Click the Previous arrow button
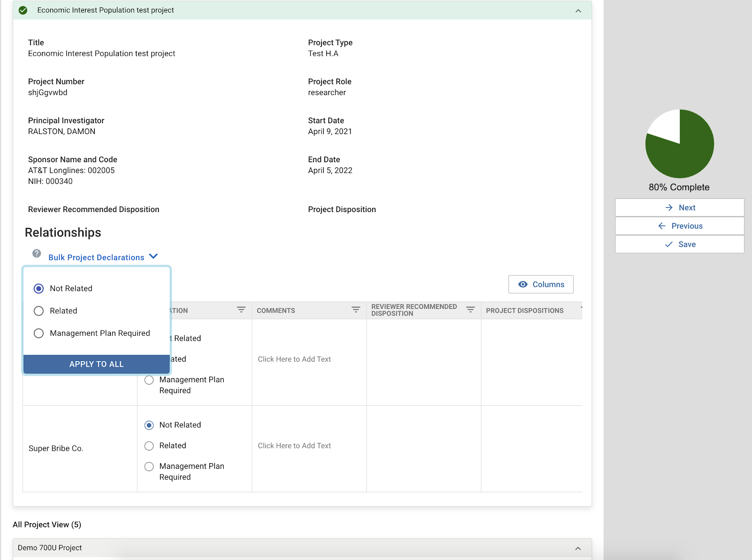The height and width of the screenshot is (560, 752). (679, 226)
